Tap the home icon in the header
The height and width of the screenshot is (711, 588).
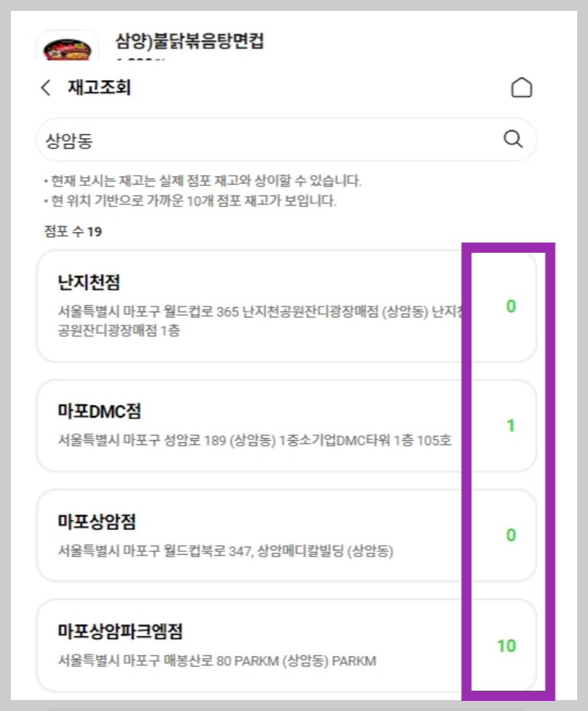pyautogui.click(x=521, y=88)
